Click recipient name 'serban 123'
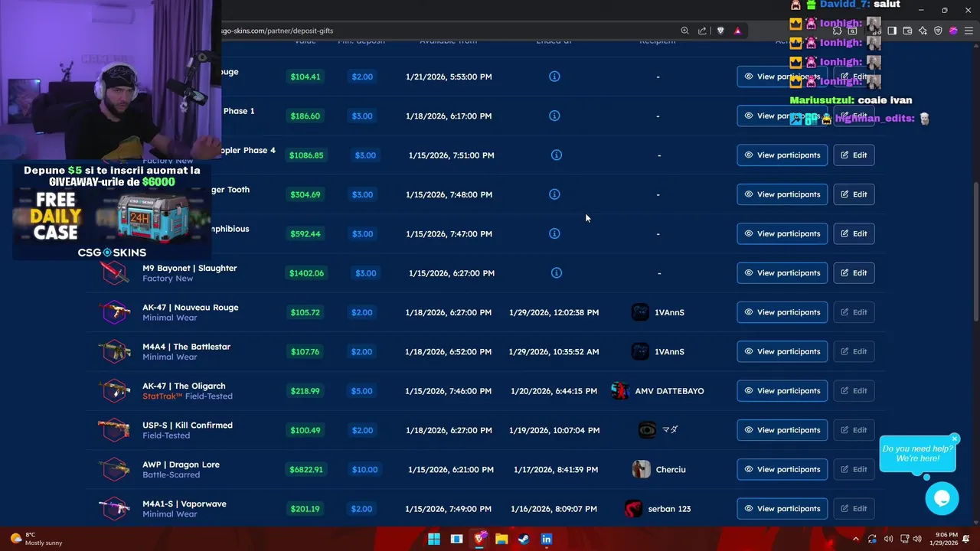The image size is (980, 551). pyautogui.click(x=669, y=509)
